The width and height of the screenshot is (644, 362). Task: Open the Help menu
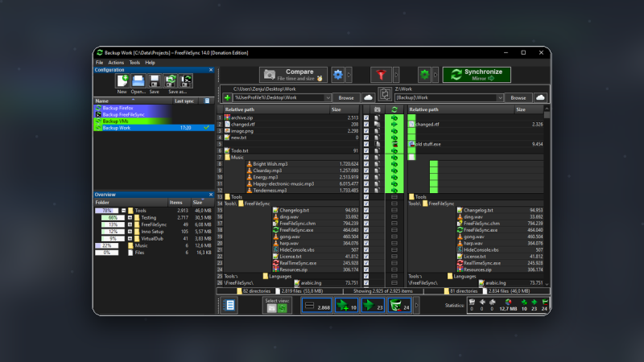[150, 63]
